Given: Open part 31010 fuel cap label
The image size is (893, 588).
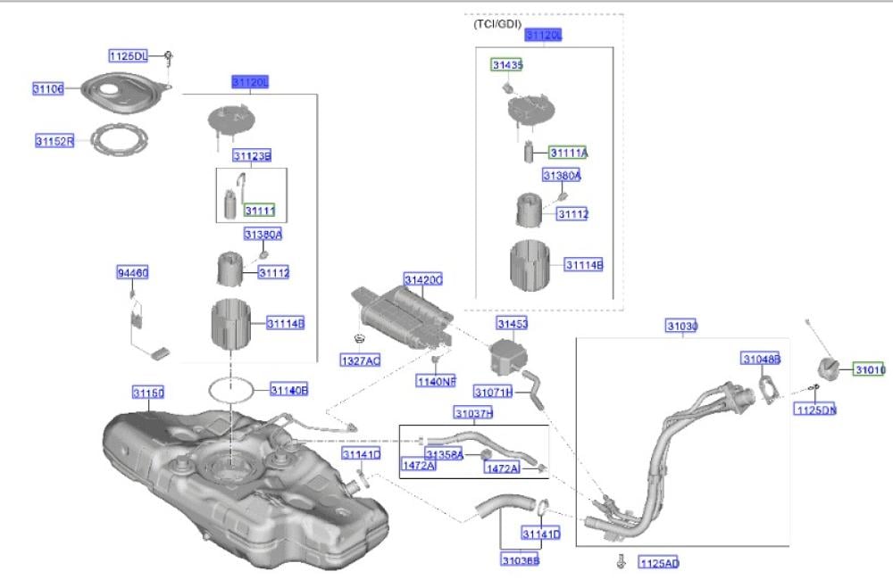Looking at the screenshot, I should [x=868, y=369].
